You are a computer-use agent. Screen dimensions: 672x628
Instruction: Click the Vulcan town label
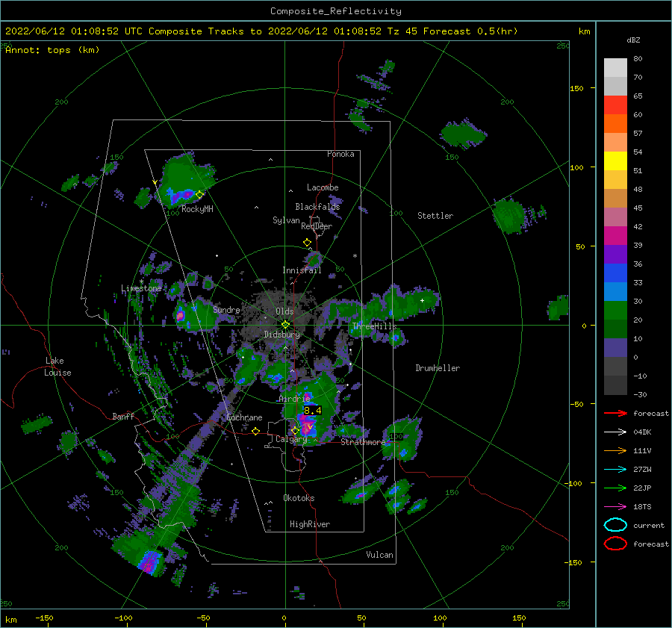[x=379, y=555]
